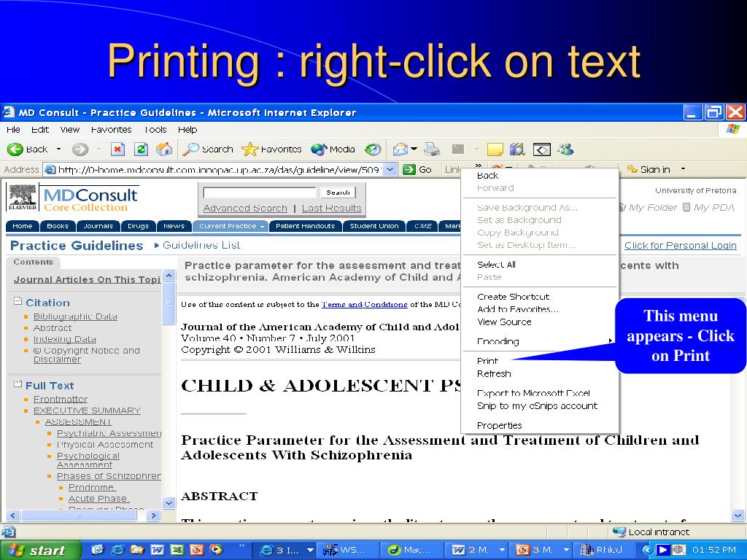Click the Stop icon with red X

pos(117,149)
